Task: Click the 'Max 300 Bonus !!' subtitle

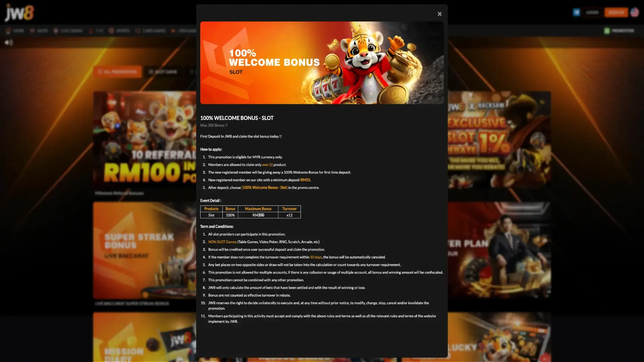Action: 214,125
